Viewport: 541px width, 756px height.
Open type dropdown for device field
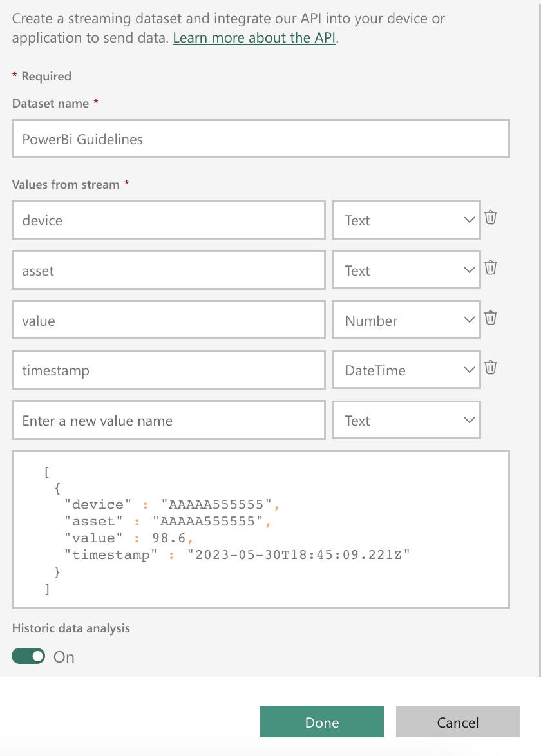[x=406, y=220]
